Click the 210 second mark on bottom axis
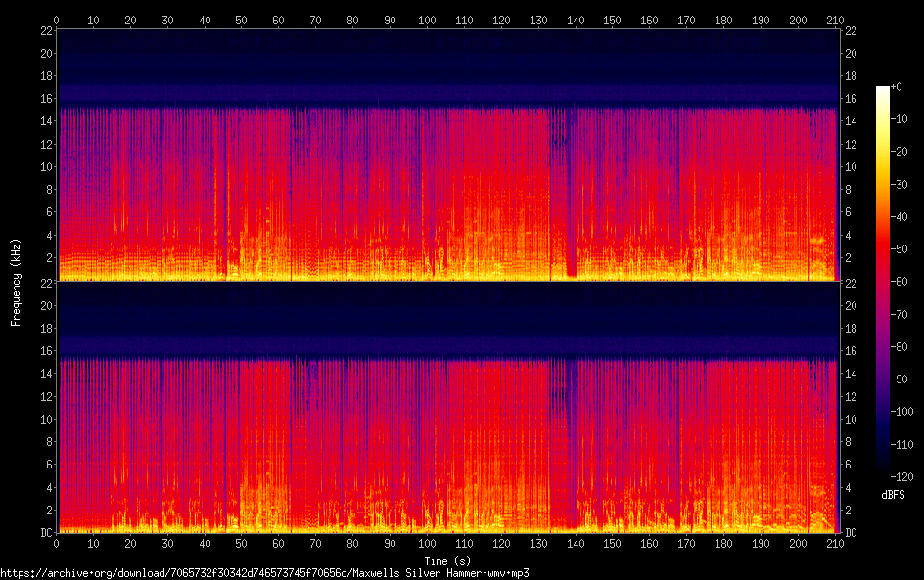 (x=835, y=544)
